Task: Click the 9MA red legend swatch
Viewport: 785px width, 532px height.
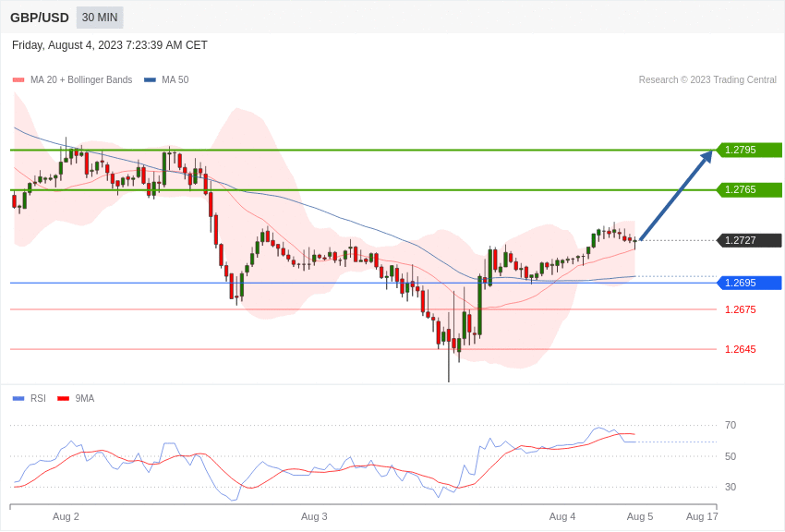Action: tap(64, 398)
